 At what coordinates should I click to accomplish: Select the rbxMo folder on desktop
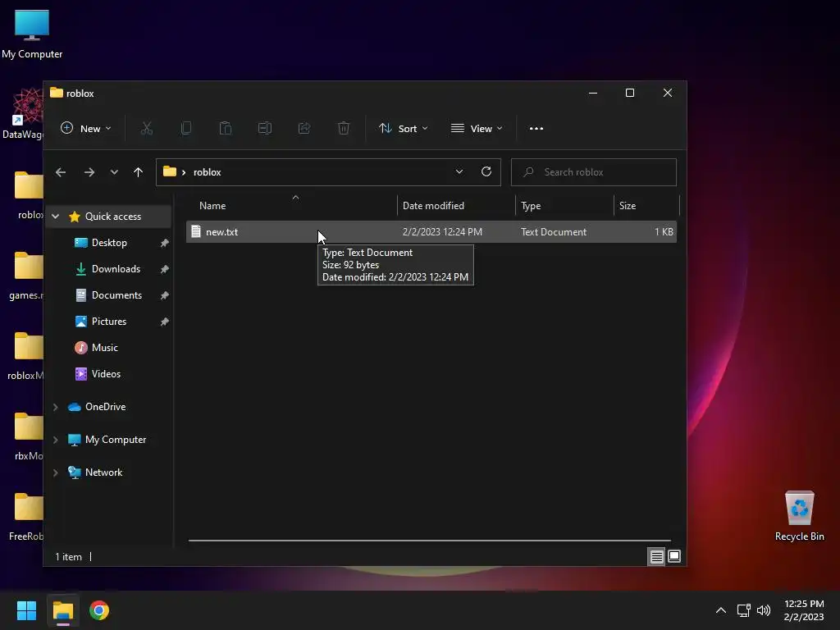[x=28, y=436]
